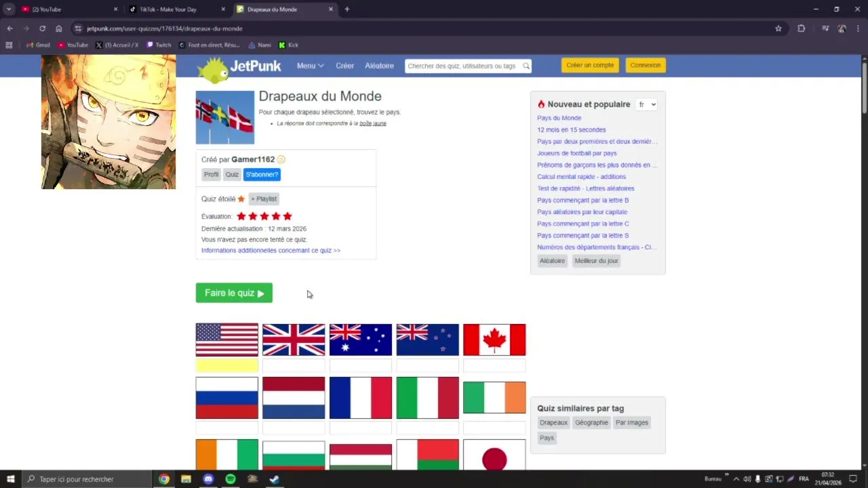Screen dimensions: 868x488
Task: Open the Chrome apps grid in bookmarks bar
Action: coord(9,45)
